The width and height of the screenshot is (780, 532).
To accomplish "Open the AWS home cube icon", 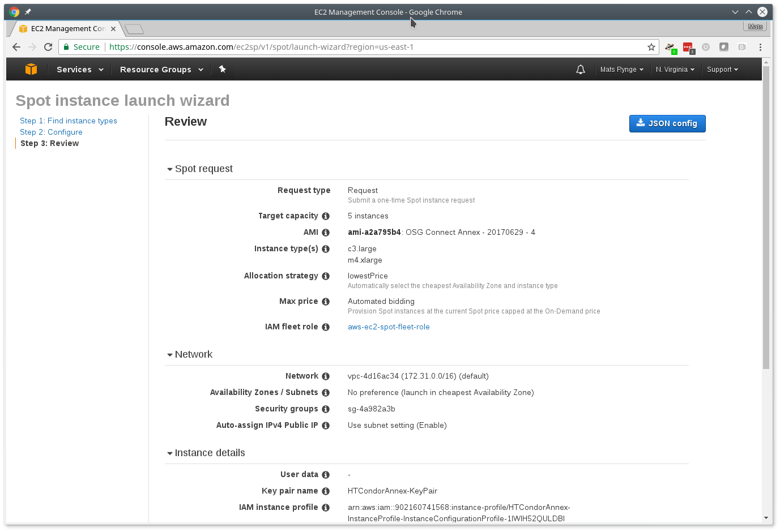I will click(31, 69).
